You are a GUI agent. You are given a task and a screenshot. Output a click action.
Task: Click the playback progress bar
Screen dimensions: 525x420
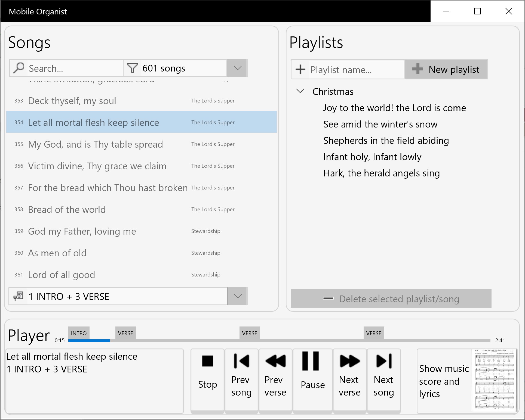coord(279,341)
